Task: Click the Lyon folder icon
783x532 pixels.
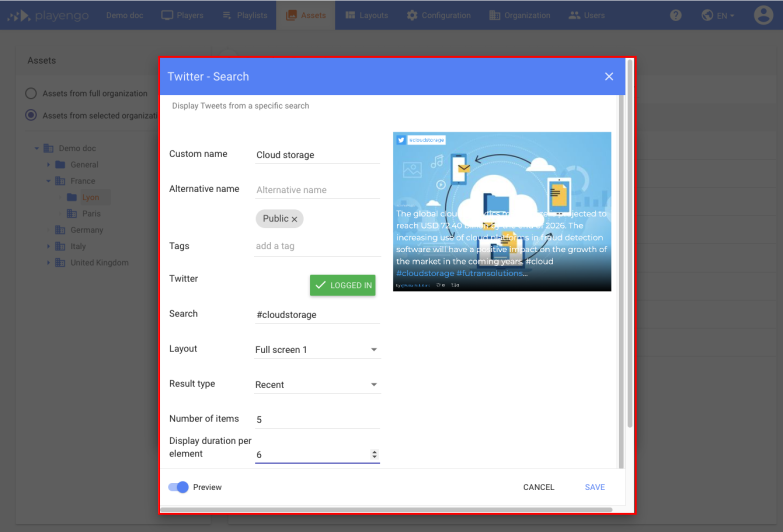Action: [x=72, y=197]
